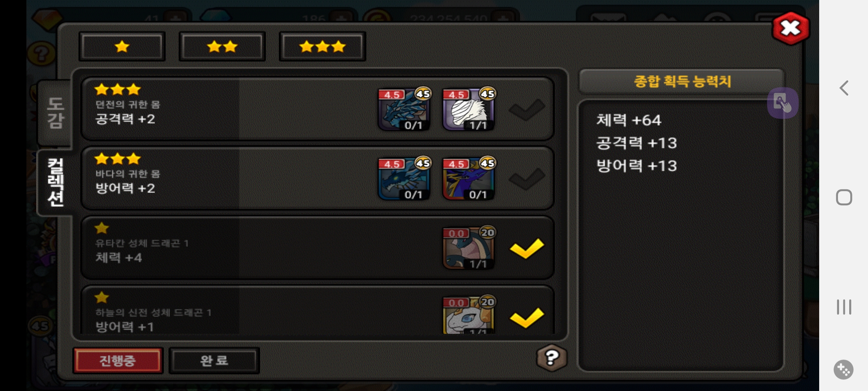Tap the 유타칸 성체 드래곤 1 portrait

pyautogui.click(x=469, y=248)
